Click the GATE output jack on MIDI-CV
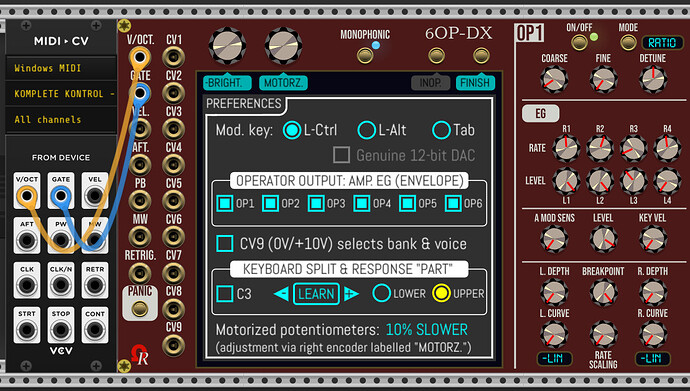This screenshot has height=391, width=690. [61, 196]
